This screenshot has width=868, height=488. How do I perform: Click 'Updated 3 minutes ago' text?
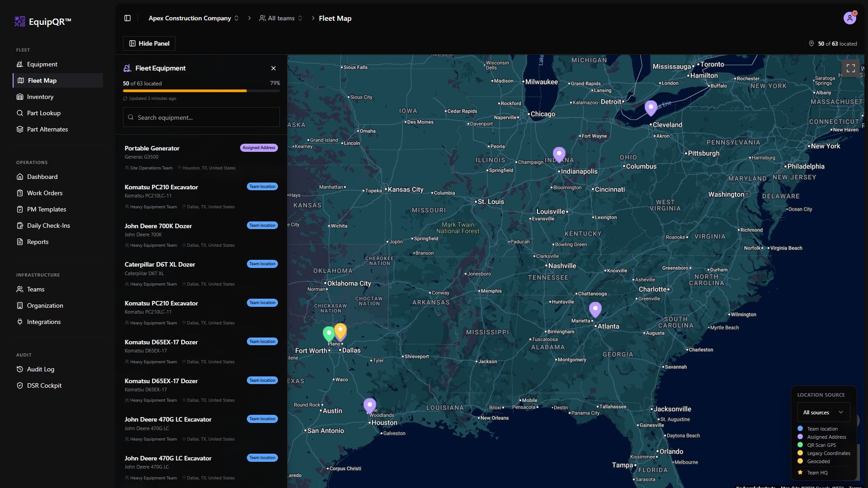[x=152, y=99]
